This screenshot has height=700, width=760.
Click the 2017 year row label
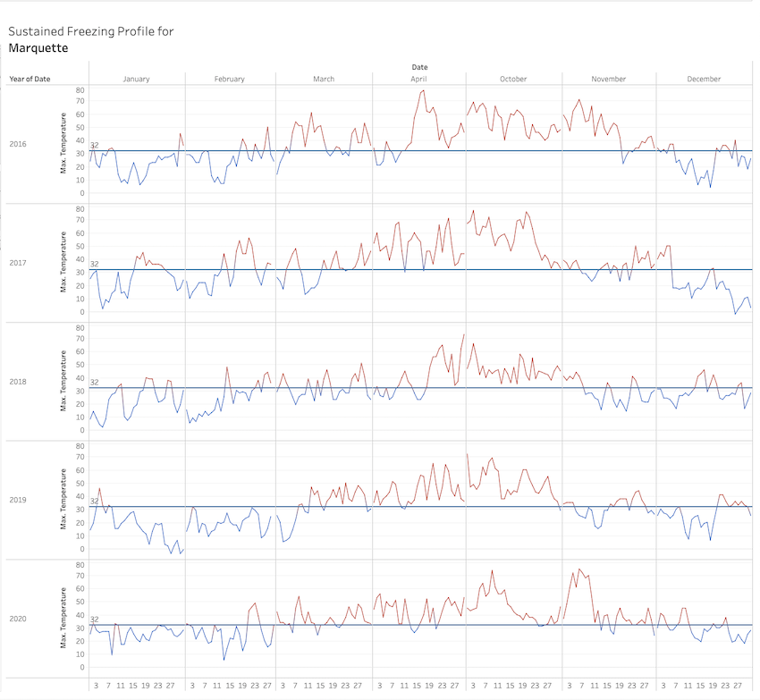(18, 263)
